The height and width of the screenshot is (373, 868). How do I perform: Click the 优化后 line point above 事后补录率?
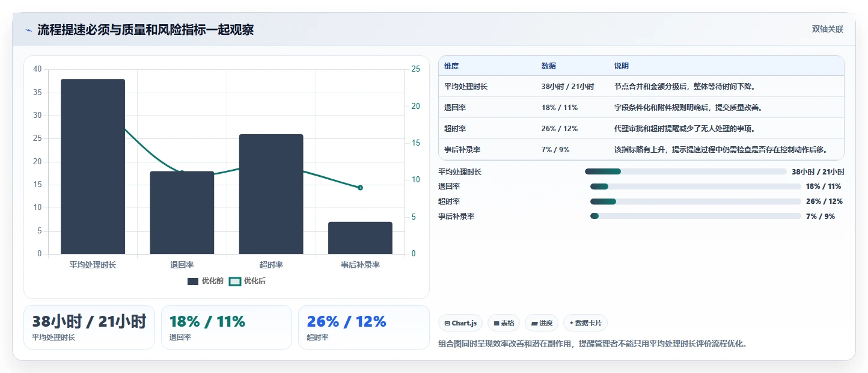point(360,188)
